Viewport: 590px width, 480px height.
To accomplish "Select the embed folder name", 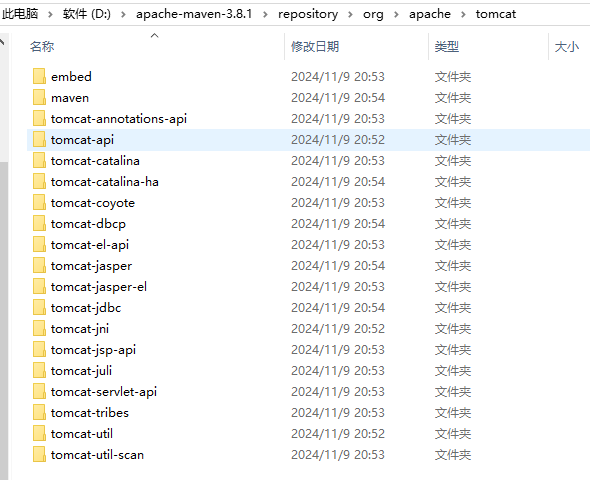I will pos(71,77).
